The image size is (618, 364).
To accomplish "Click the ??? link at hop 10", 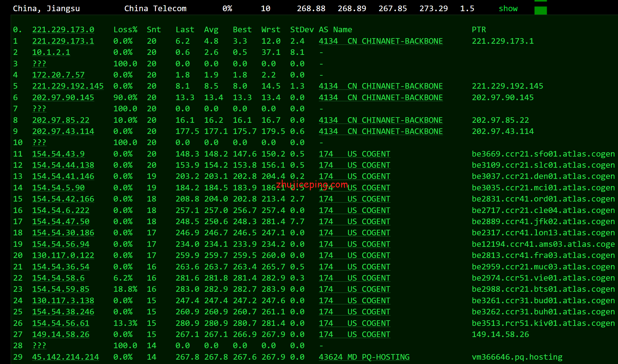I will [39, 142].
